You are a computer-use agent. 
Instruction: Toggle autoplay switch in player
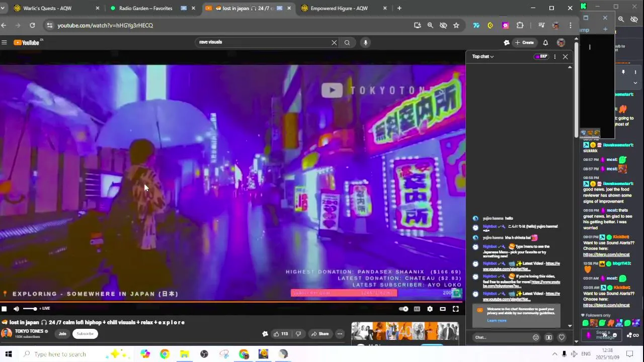[404, 309]
